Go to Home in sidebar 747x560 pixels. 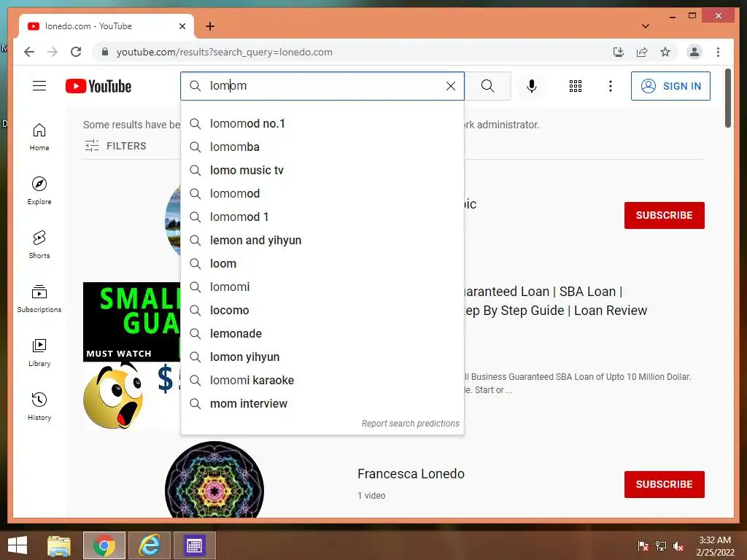[x=39, y=137]
